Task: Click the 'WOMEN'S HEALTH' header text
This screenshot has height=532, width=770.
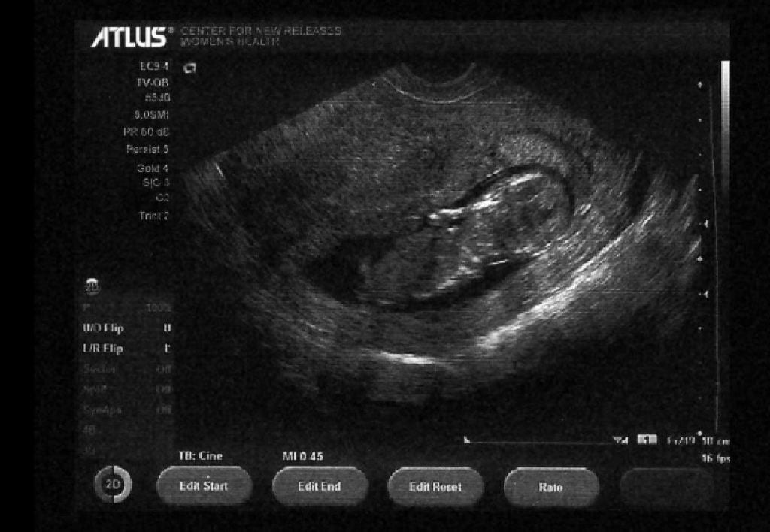Action: coord(230,42)
